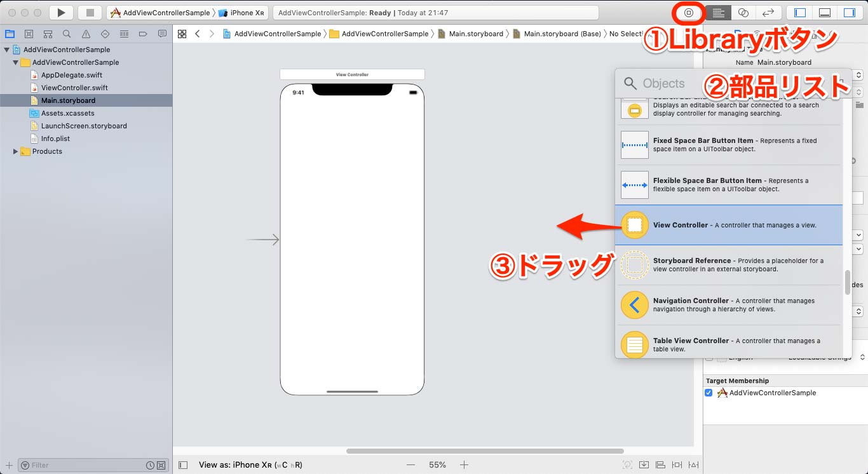Viewport: 868px width, 474px height.
Task: Choose the iPhone XR run destination
Action: [241, 13]
